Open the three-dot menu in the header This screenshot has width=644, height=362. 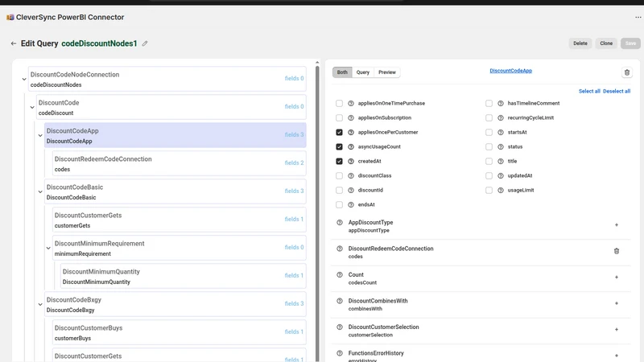(x=638, y=17)
